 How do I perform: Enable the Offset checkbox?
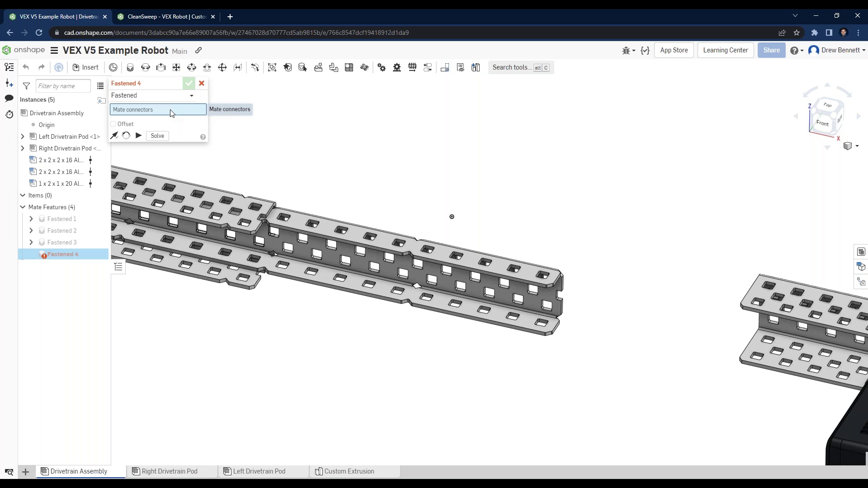pyautogui.click(x=113, y=124)
